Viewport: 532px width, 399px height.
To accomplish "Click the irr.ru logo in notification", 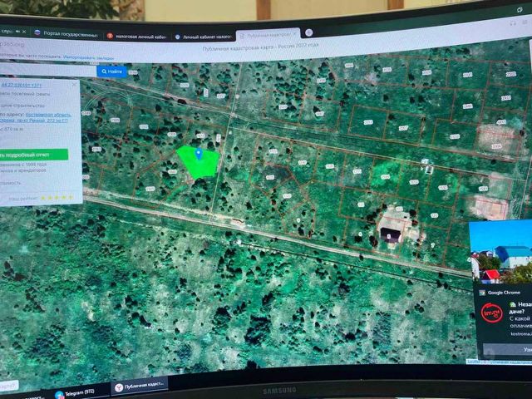I will [491, 313].
